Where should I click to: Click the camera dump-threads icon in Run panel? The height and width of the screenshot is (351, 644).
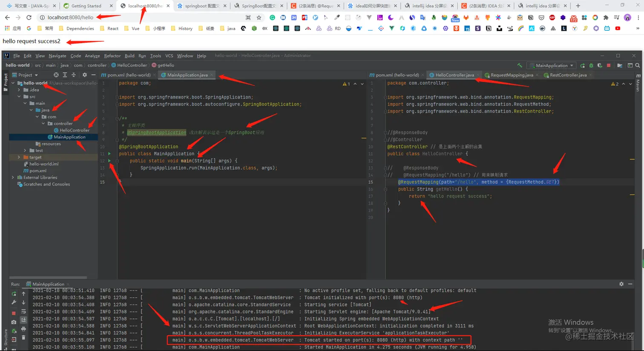pyautogui.click(x=14, y=322)
